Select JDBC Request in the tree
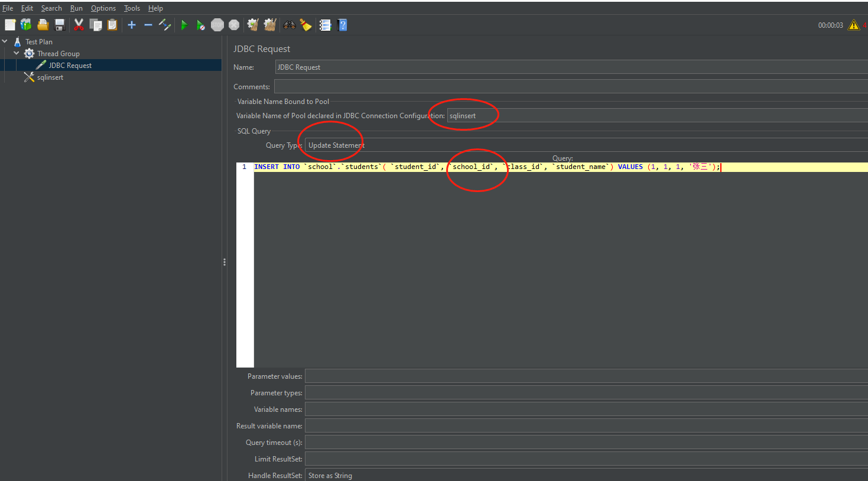Viewport: 868px width, 481px height. tap(70, 66)
